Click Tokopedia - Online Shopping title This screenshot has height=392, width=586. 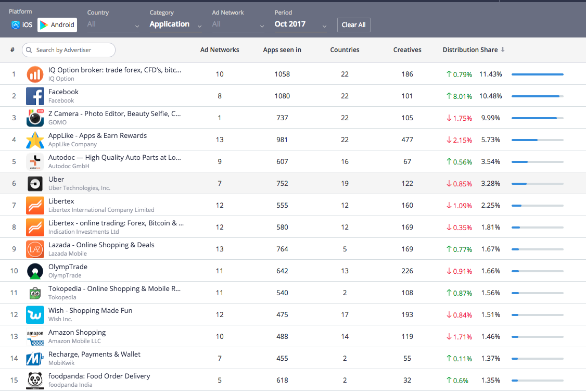point(114,288)
